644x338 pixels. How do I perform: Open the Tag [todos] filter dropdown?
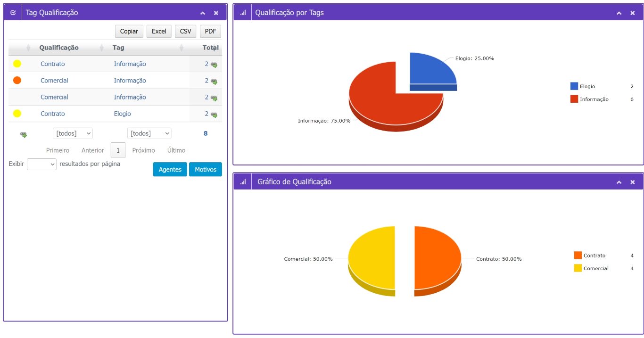point(149,133)
